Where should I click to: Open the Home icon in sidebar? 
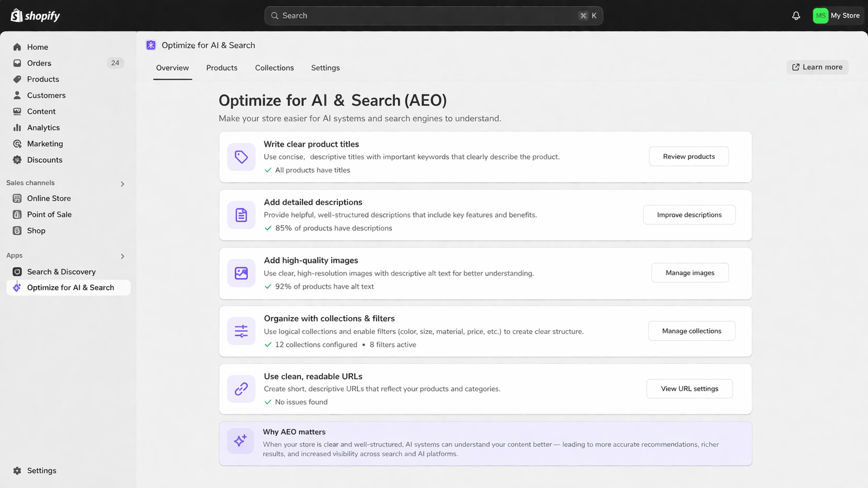[17, 47]
